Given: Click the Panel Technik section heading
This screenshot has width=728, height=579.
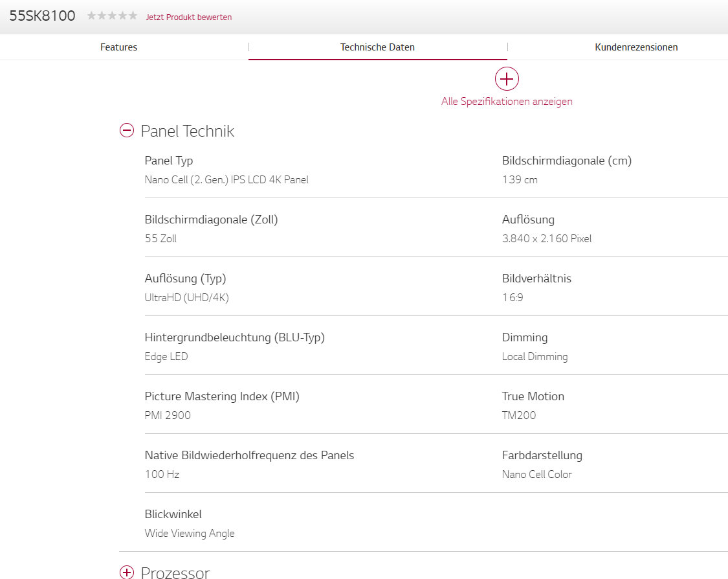Looking at the screenshot, I should [187, 131].
